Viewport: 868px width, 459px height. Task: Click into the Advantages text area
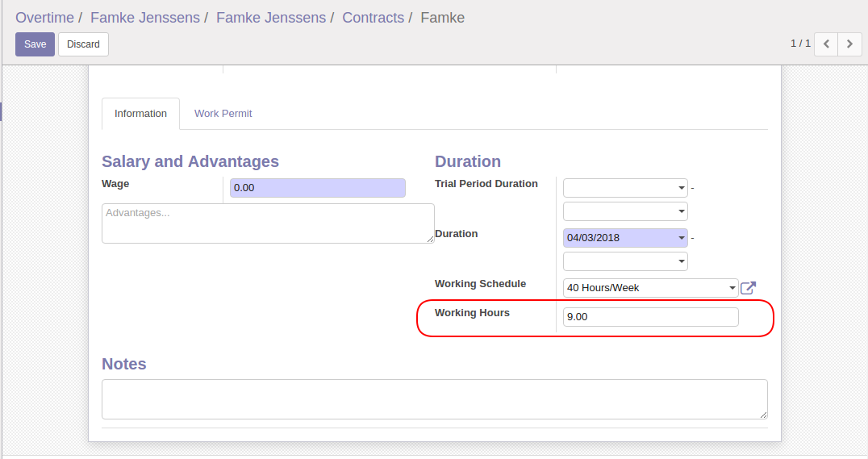(x=268, y=223)
